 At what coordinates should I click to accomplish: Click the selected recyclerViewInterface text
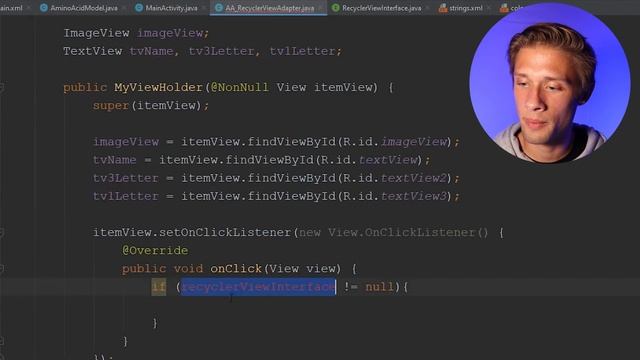click(258, 287)
